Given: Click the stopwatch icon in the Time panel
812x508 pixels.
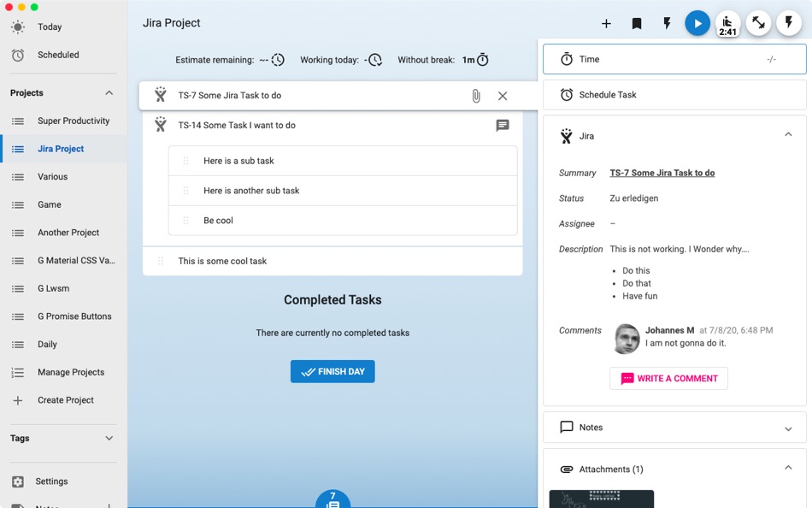Looking at the screenshot, I should (x=567, y=59).
